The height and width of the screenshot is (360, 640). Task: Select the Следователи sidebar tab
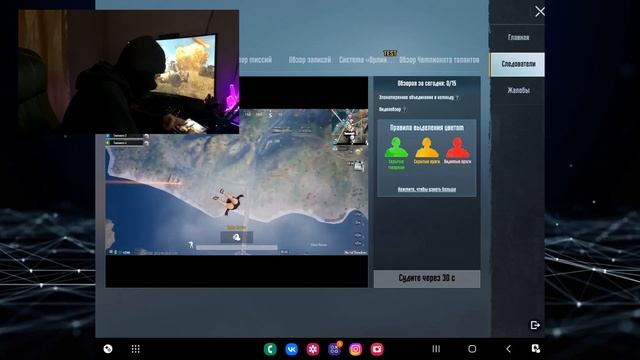pos(518,64)
